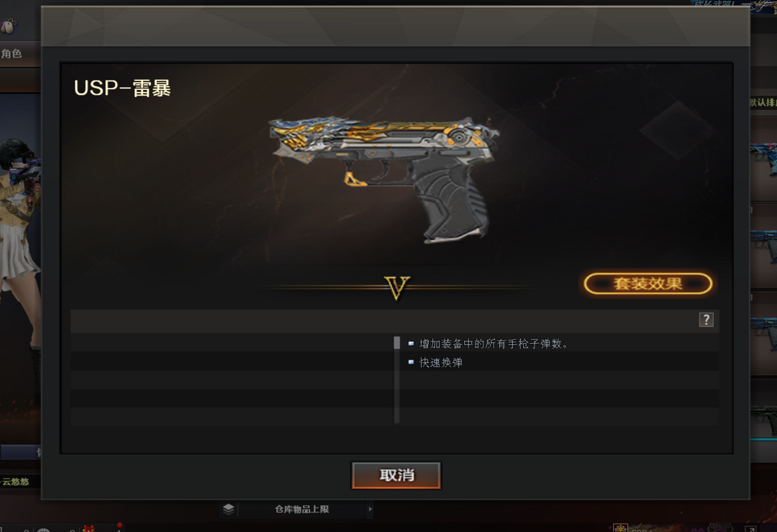Open the 仓库物品上限 dropdown
The height and width of the screenshot is (532, 777).
coord(301,509)
